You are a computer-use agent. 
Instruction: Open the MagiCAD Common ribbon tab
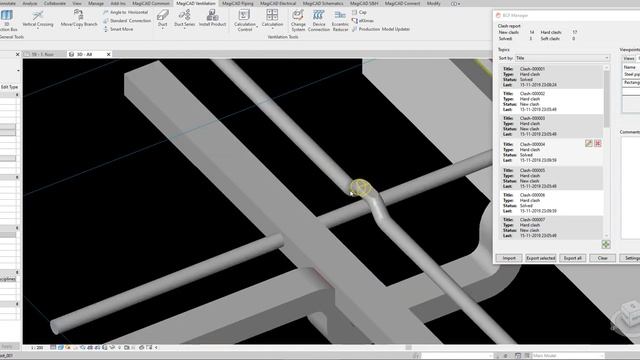151,3
